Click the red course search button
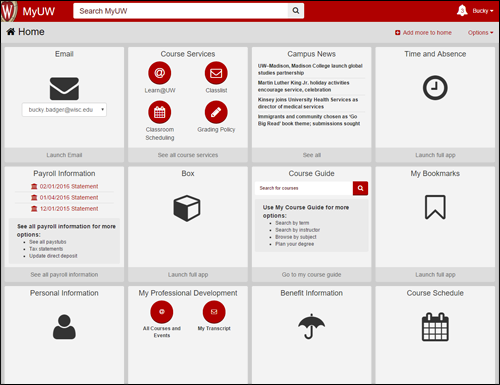The height and width of the screenshot is (385, 500). [x=360, y=188]
